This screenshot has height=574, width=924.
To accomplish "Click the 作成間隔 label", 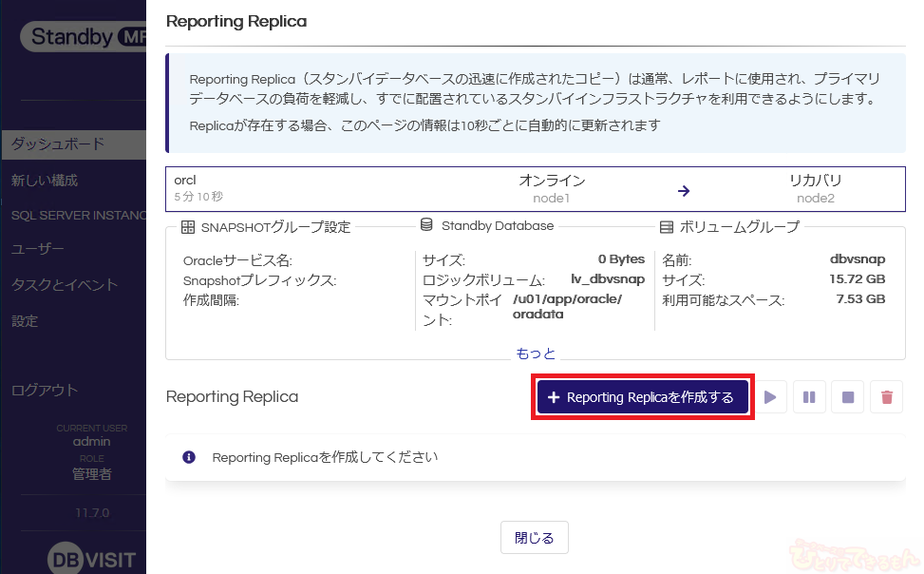I will (211, 300).
